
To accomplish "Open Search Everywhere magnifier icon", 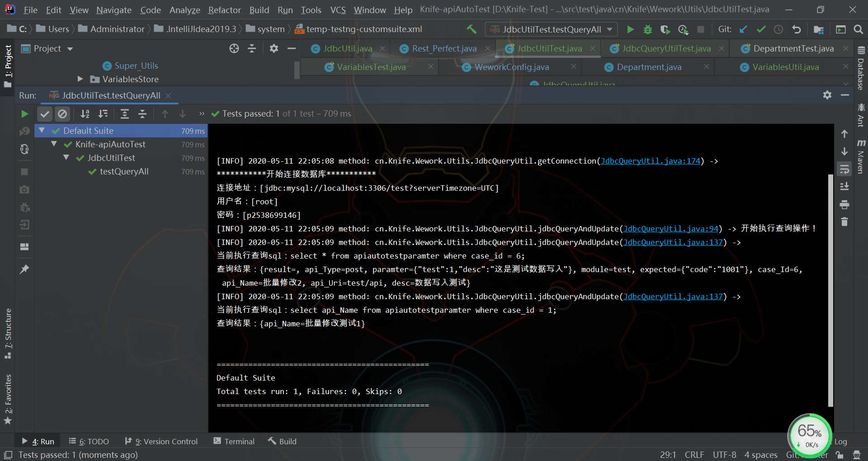I will [x=858, y=29].
